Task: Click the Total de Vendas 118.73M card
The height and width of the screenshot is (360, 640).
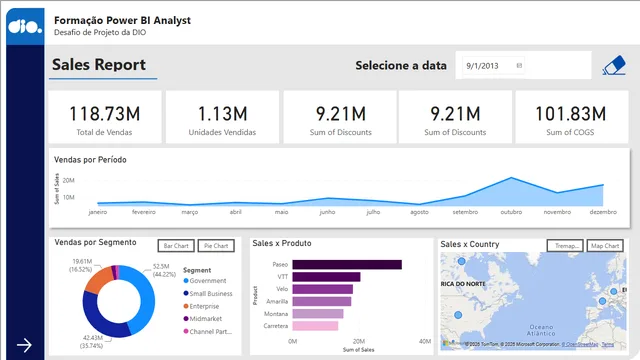Action: tap(105, 117)
